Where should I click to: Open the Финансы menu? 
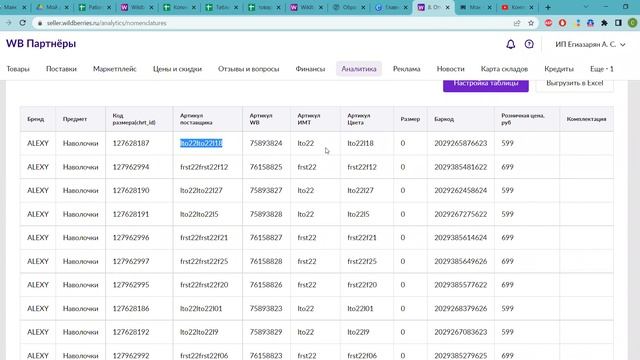point(310,69)
